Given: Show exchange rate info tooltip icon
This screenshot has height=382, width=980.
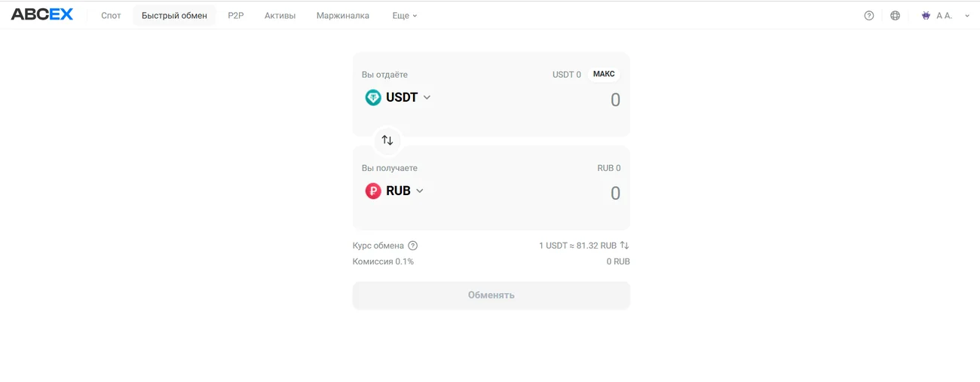Looking at the screenshot, I should (412, 246).
